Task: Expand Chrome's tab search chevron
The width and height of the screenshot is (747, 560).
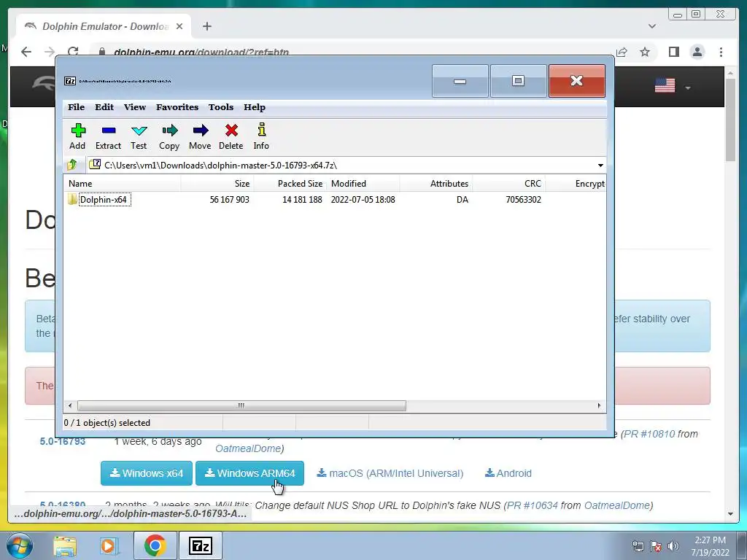Action: tap(652, 26)
